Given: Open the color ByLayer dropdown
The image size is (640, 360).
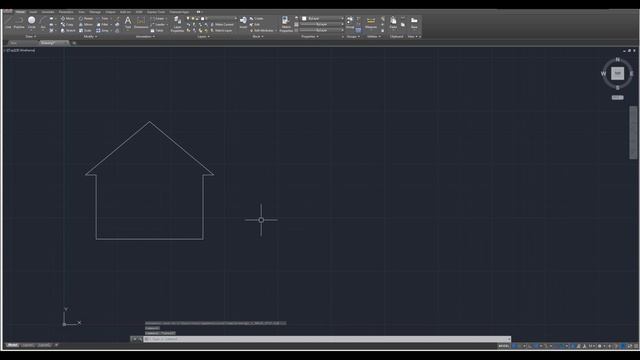Looking at the screenshot, I should pos(322,19).
